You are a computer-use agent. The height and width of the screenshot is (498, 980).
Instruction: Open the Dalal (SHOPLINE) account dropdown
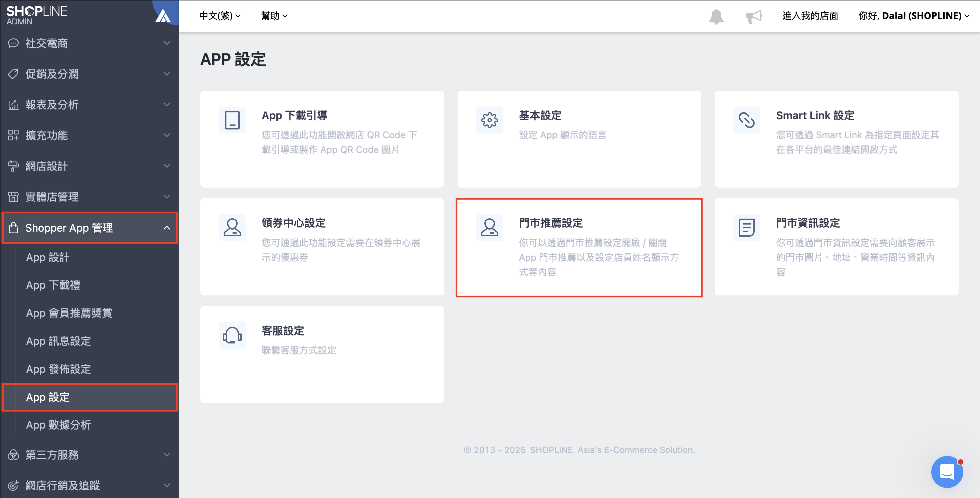(914, 16)
